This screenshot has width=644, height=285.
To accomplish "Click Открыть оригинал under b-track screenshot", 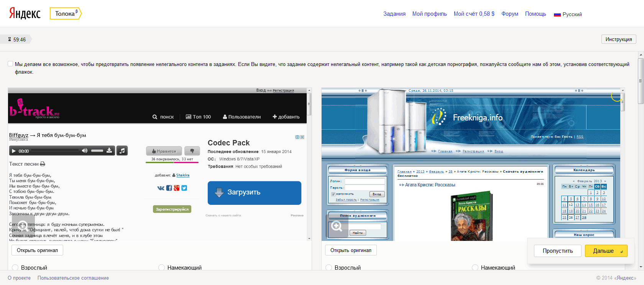I will [x=37, y=250].
